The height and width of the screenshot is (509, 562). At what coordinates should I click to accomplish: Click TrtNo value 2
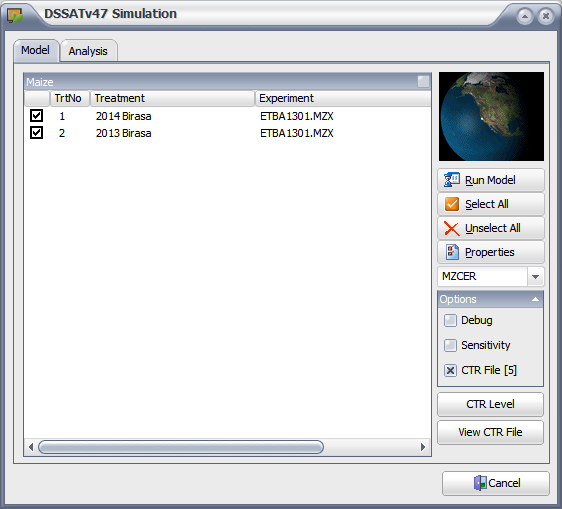(62, 133)
